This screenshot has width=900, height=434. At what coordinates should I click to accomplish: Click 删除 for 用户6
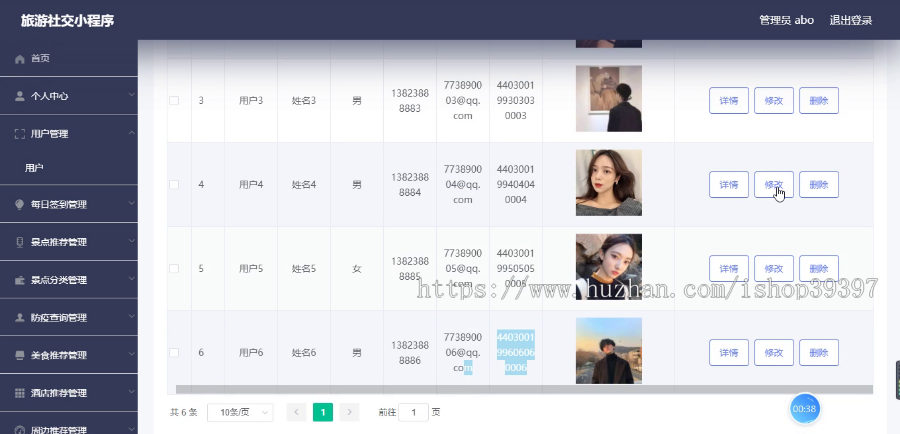(x=818, y=352)
